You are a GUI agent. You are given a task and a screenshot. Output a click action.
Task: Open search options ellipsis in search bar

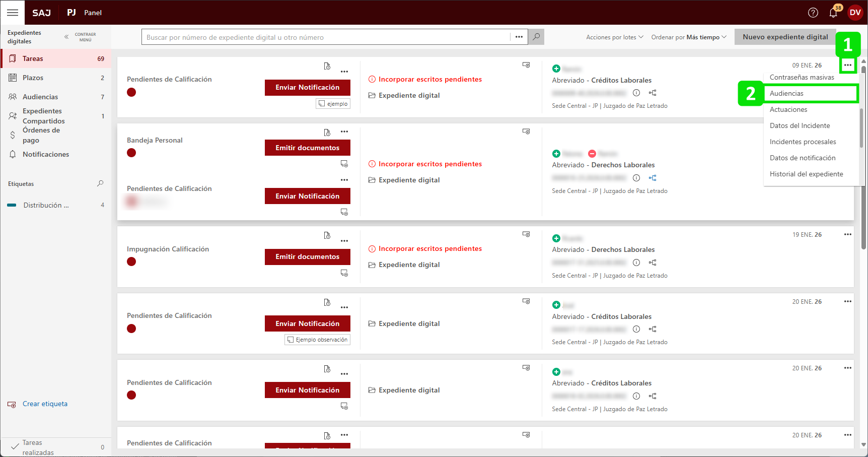tap(519, 37)
